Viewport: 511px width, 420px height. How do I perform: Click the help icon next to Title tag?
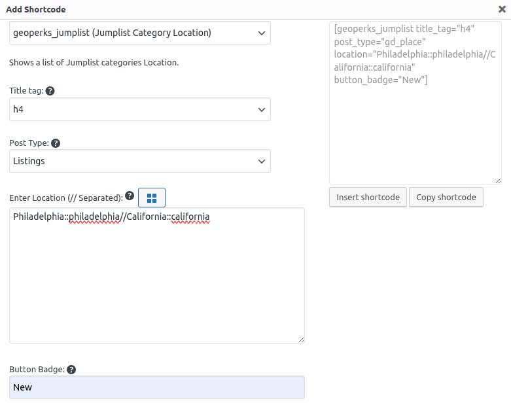[x=50, y=91]
